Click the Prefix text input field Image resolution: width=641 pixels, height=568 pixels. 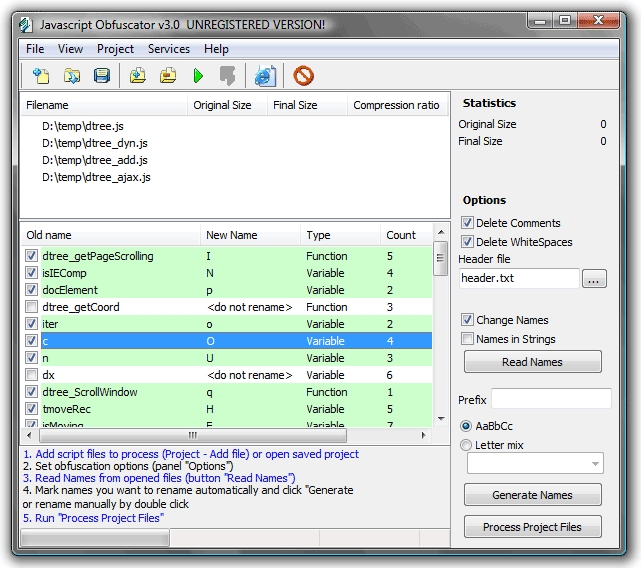tap(551, 399)
